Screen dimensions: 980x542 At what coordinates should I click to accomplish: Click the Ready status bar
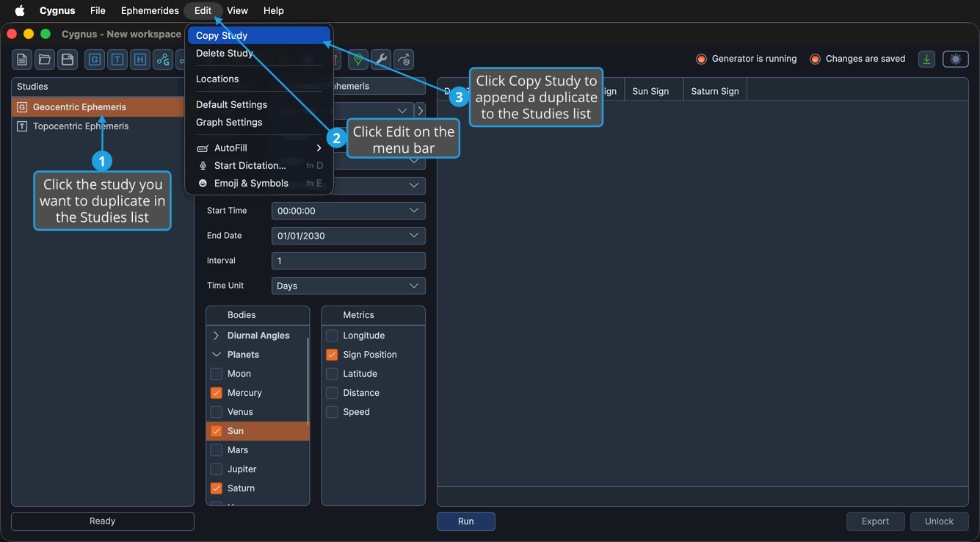103,521
